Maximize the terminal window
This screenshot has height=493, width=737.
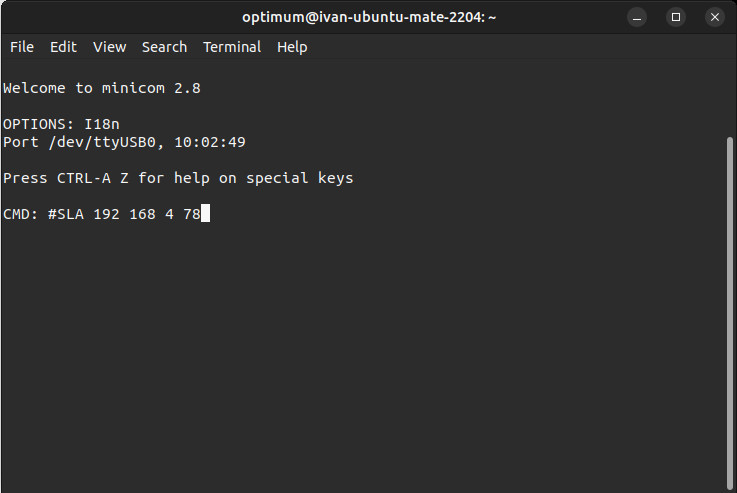(676, 17)
